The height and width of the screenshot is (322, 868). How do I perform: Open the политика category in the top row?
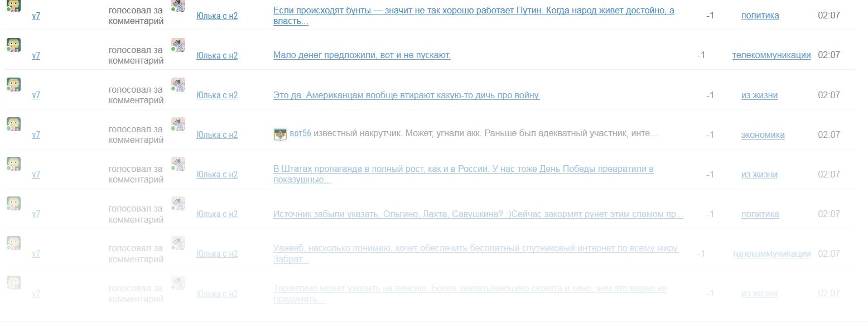tap(760, 16)
